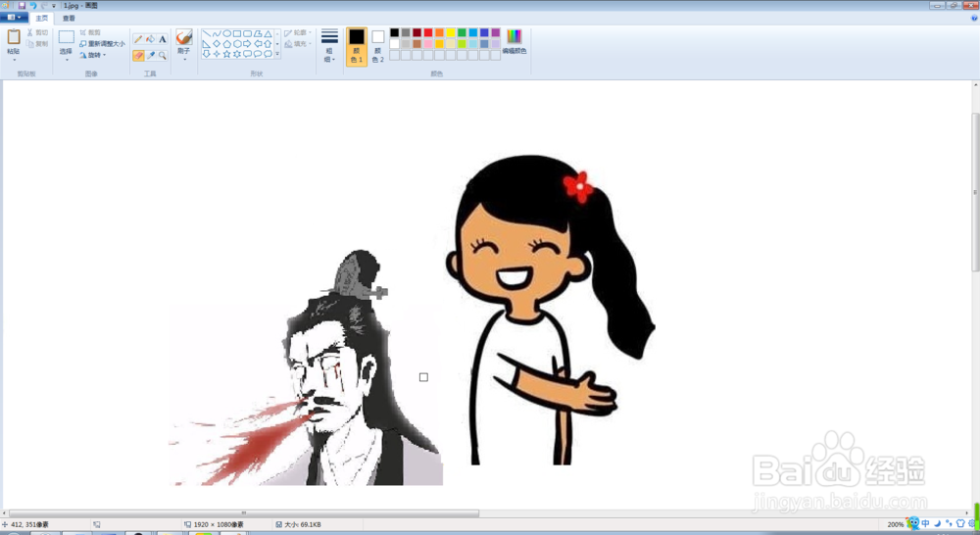980x535 pixels.
Task: Choose the oval shape
Action: click(x=227, y=33)
